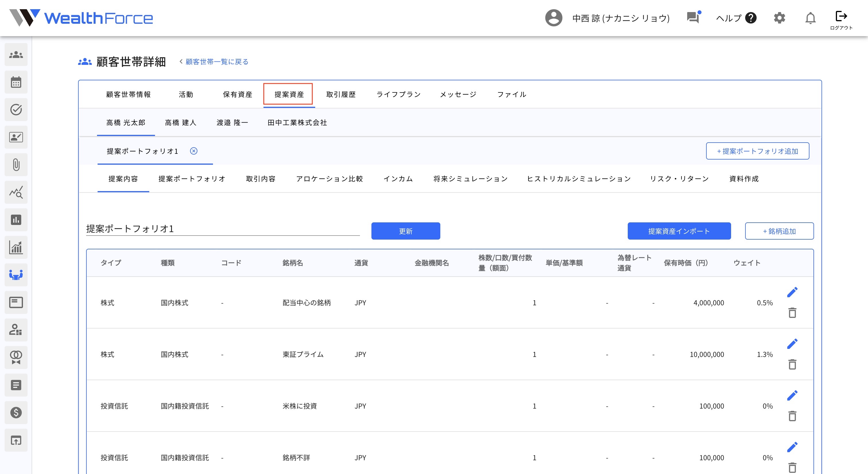Open 取引内容 sub-tab
This screenshot has width=868, height=474.
click(261, 179)
